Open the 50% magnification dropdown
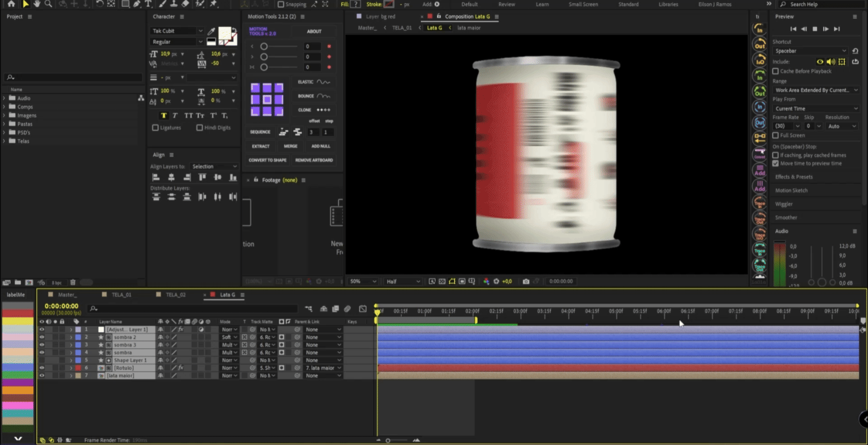 click(x=363, y=281)
